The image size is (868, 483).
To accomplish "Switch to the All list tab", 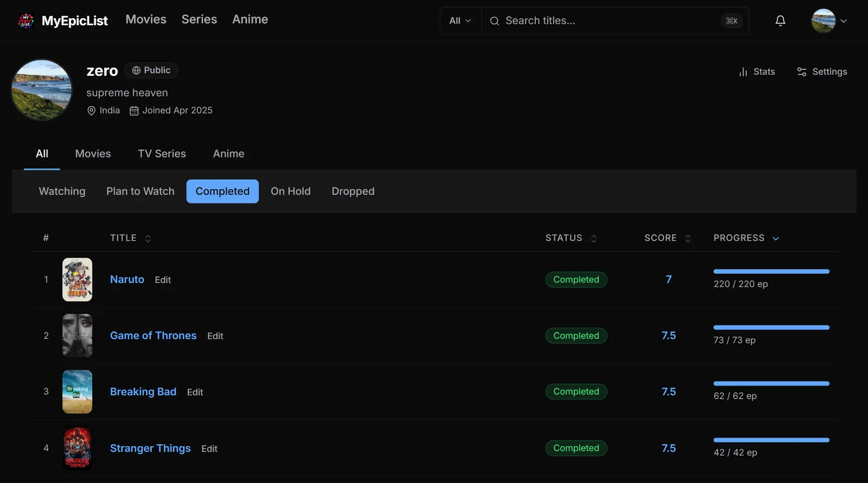I will pyautogui.click(x=42, y=154).
